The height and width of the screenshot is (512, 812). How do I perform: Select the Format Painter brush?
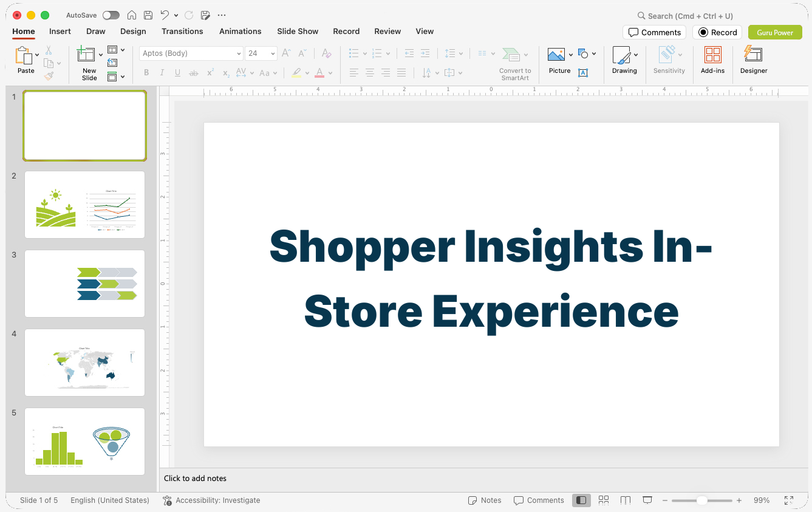click(x=49, y=76)
